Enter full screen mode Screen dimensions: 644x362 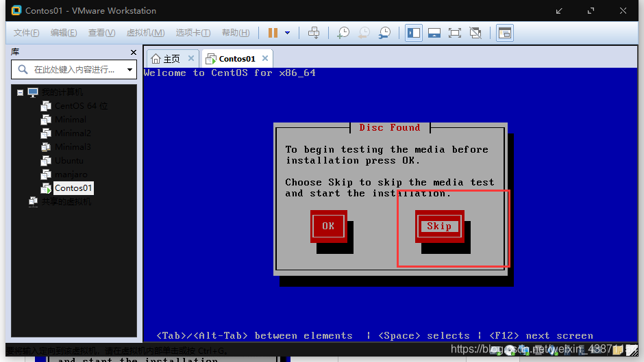point(455,33)
